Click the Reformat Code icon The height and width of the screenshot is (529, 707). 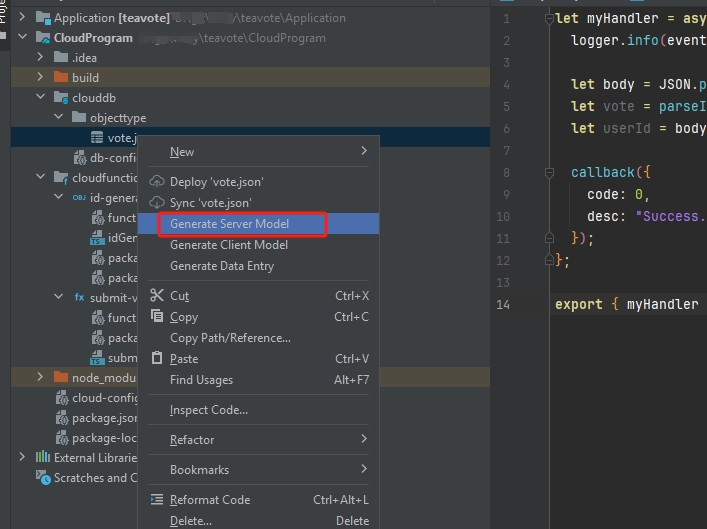coord(157,499)
